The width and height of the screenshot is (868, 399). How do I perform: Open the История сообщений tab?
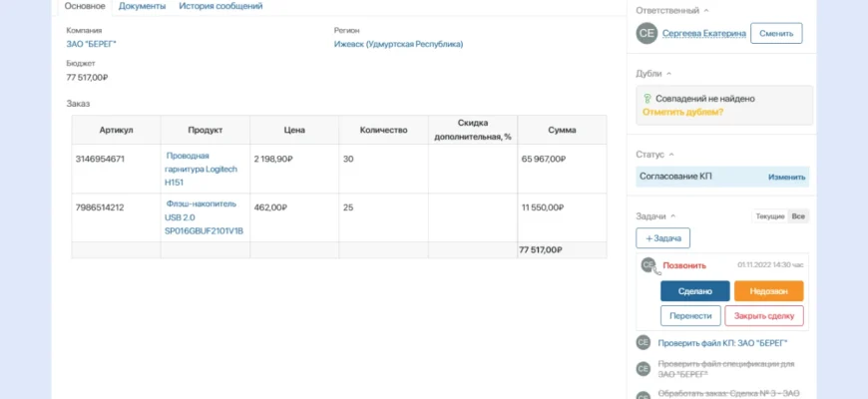220,6
